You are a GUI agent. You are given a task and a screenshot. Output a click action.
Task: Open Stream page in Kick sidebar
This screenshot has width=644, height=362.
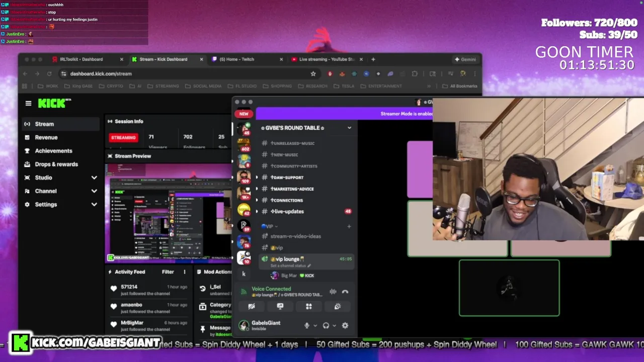60,124
